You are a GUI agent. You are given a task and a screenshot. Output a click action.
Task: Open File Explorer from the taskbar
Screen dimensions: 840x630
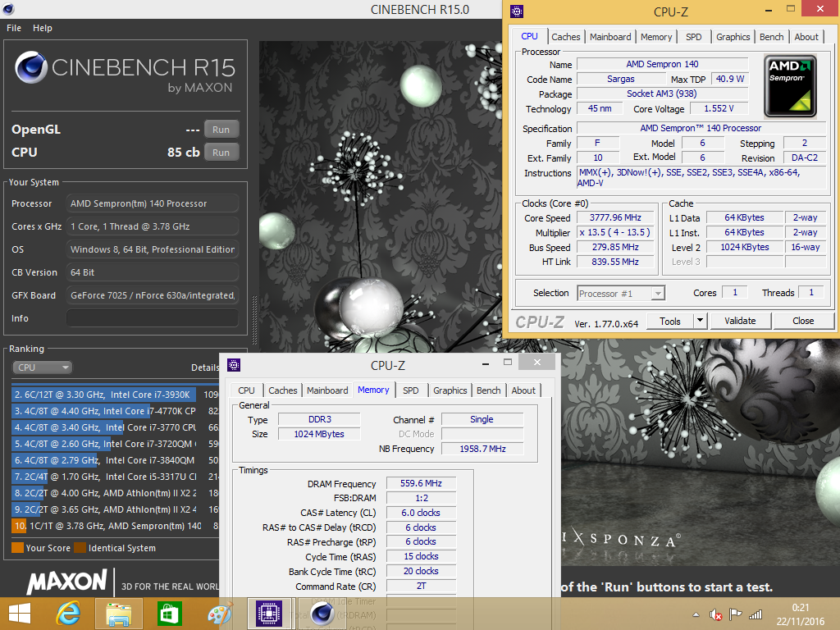click(x=118, y=614)
